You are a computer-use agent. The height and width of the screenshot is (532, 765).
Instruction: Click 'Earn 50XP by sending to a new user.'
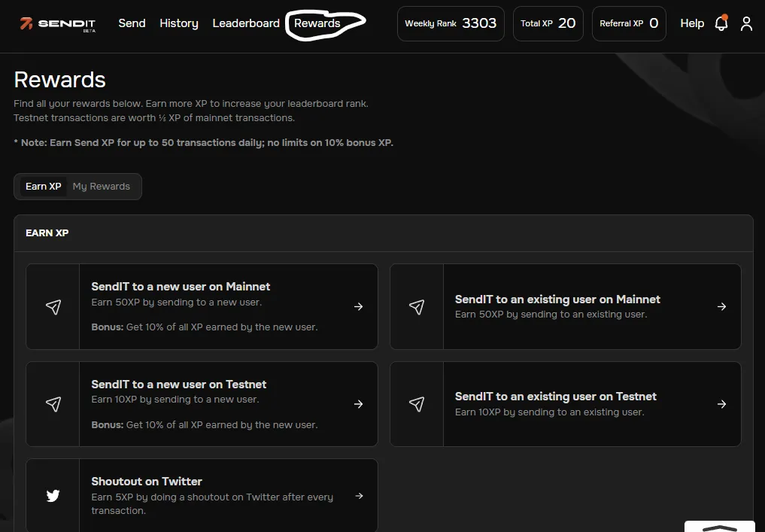177,302
